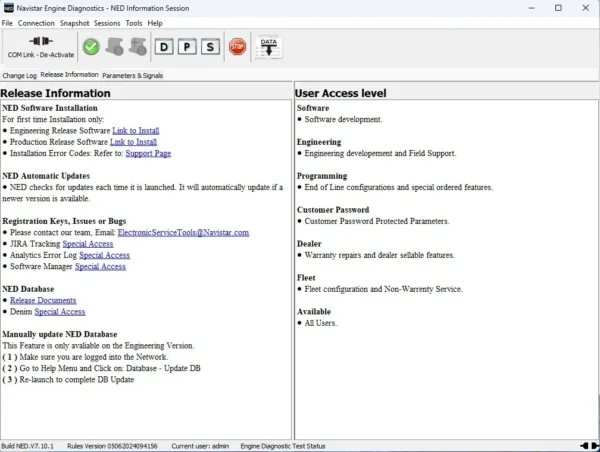Viewport: 600px width, 452px height.
Task: Open JIRA Tracking Special Access link
Action: [x=88, y=244]
